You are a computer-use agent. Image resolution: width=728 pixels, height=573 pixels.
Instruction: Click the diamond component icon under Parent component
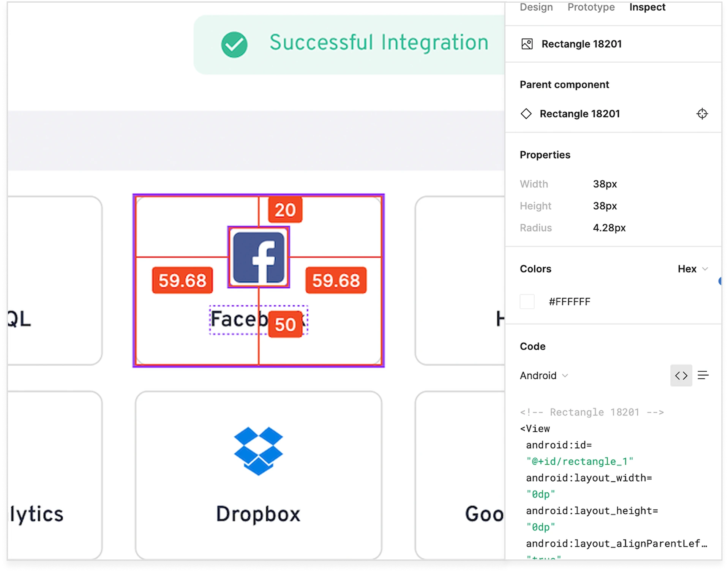526,114
